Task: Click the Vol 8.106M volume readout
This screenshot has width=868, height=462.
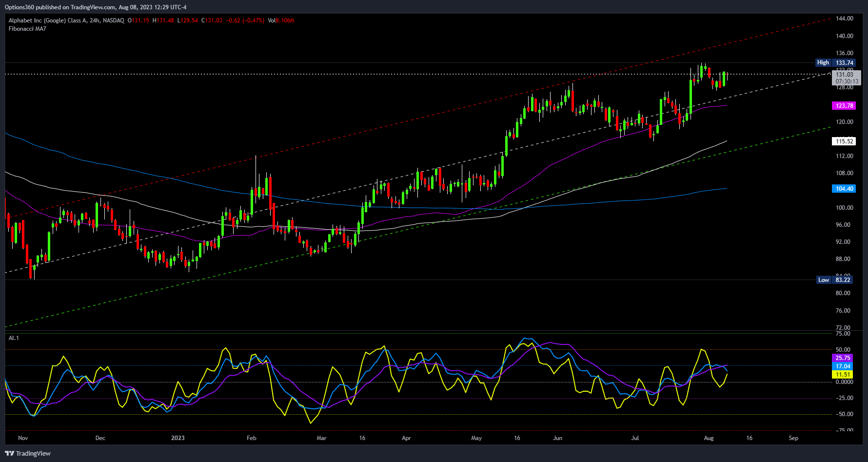Action: point(281,20)
